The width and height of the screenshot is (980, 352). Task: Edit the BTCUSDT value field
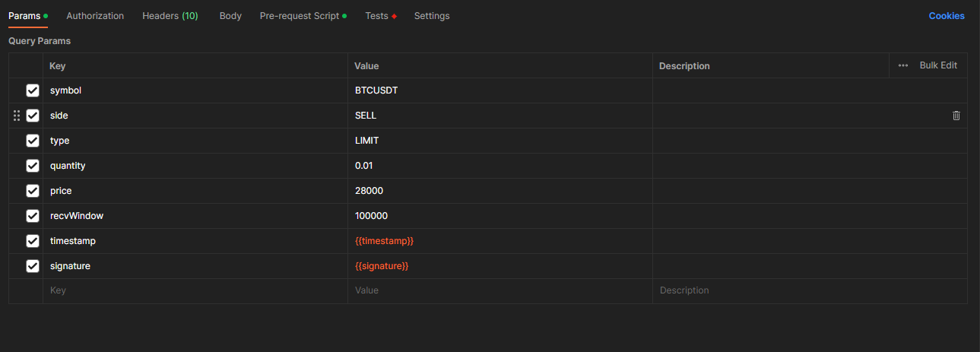[x=376, y=90]
